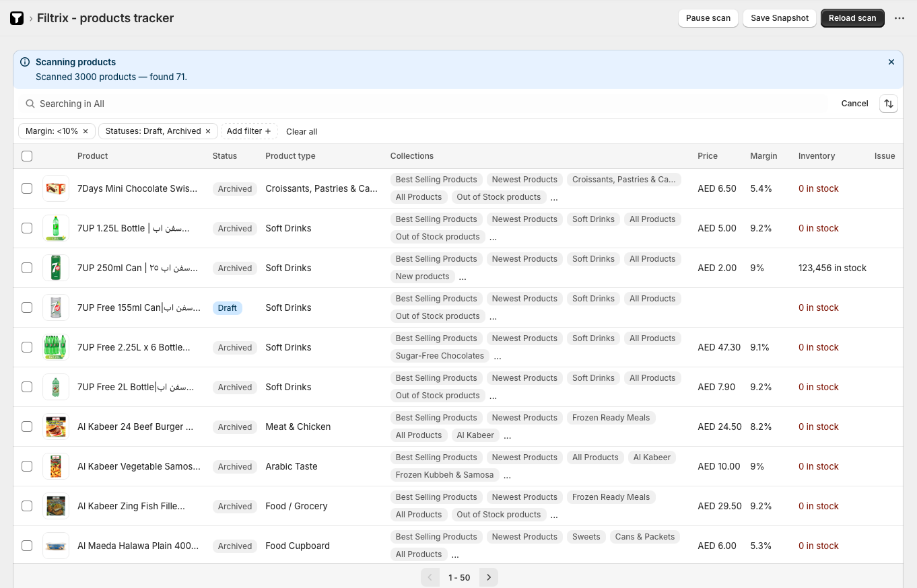Select Al Kabeer 24 Beef Burger checkbox
The width and height of the screenshot is (917, 588).
pos(27,427)
